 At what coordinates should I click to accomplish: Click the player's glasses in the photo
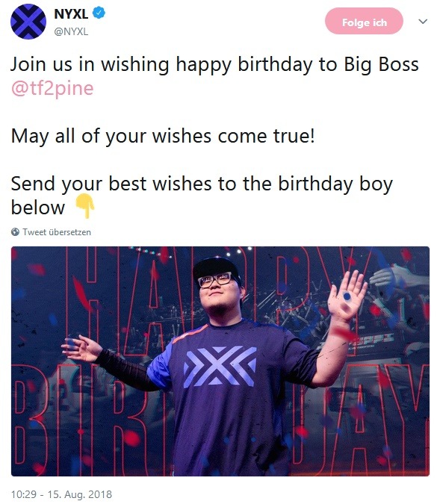point(215,279)
